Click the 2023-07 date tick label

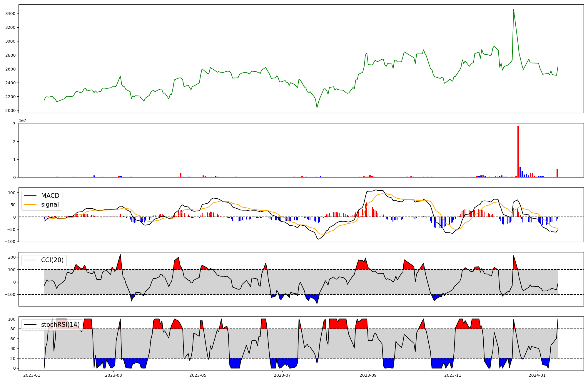282,375
